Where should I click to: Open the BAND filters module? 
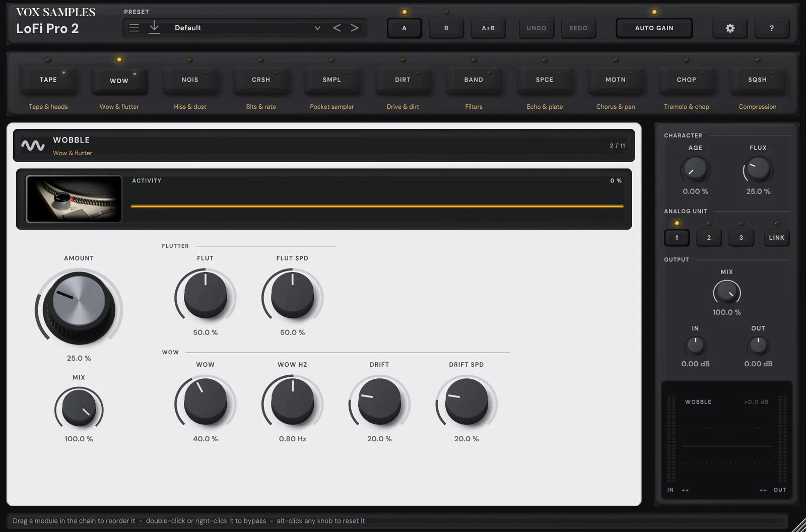pyautogui.click(x=474, y=80)
